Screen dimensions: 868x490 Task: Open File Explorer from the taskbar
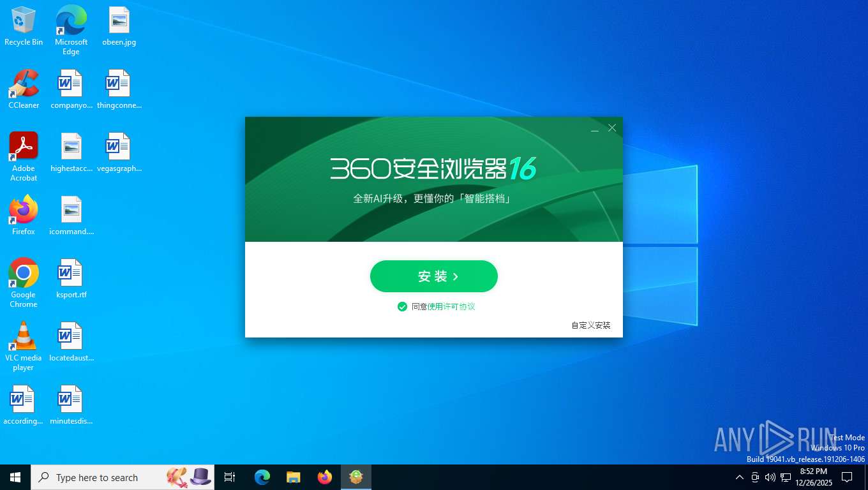(x=293, y=477)
